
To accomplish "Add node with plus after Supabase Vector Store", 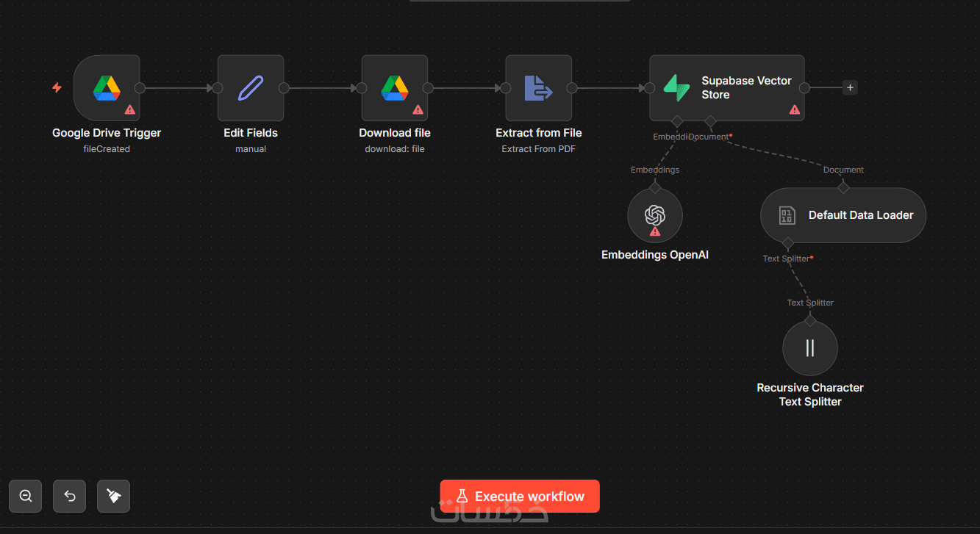I will click(x=850, y=88).
